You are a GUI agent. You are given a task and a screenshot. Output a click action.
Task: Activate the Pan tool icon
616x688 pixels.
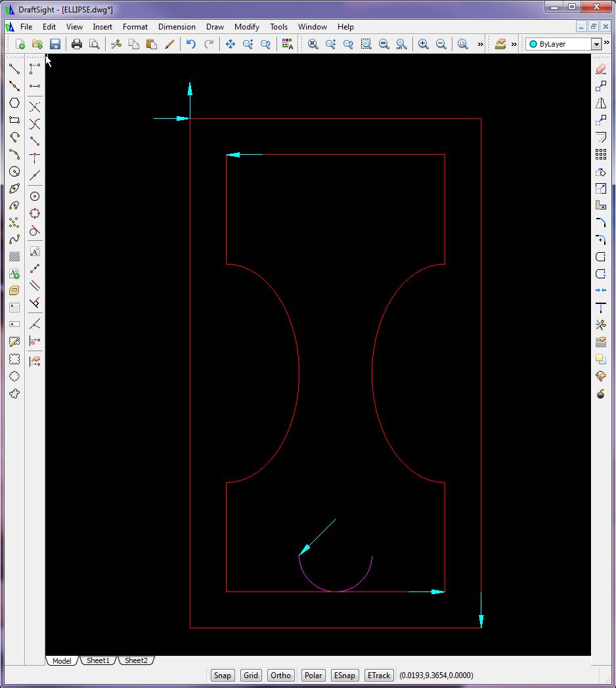tap(231, 44)
